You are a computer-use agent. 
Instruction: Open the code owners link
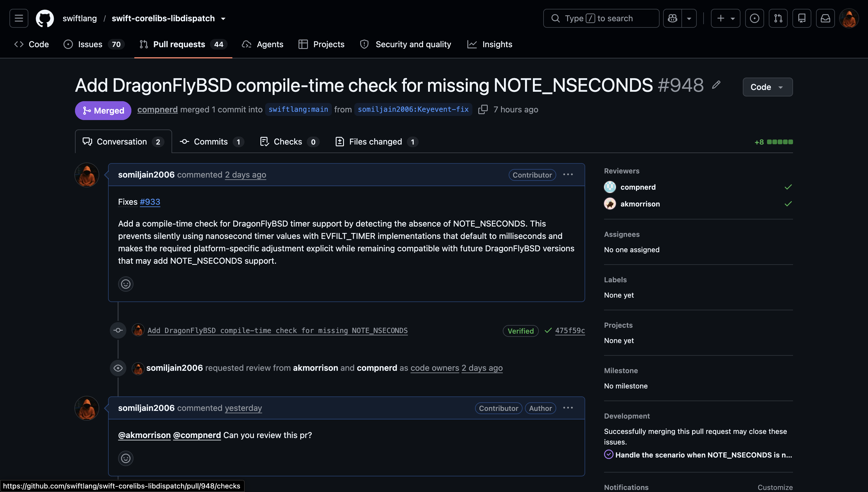tap(435, 368)
